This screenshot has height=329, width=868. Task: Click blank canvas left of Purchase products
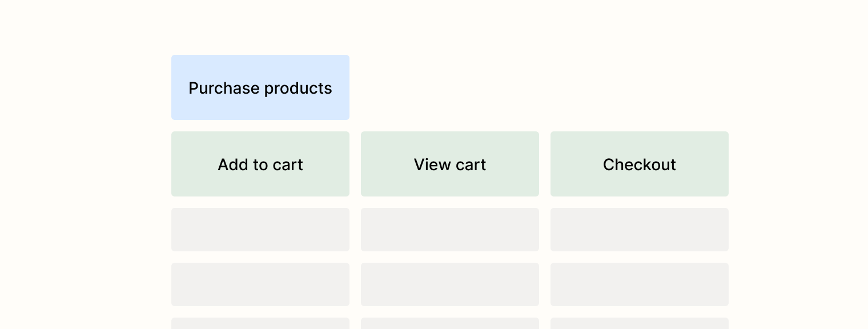pyautogui.click(x=86, y=87)
